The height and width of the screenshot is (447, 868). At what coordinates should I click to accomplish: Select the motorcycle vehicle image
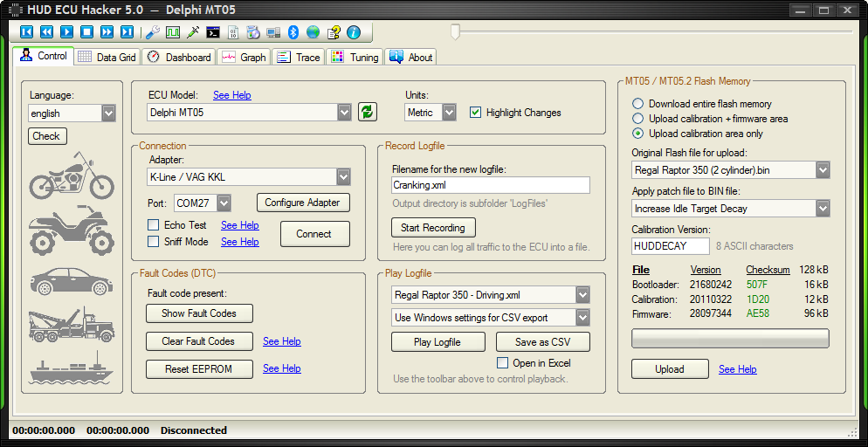click(72, 175)
